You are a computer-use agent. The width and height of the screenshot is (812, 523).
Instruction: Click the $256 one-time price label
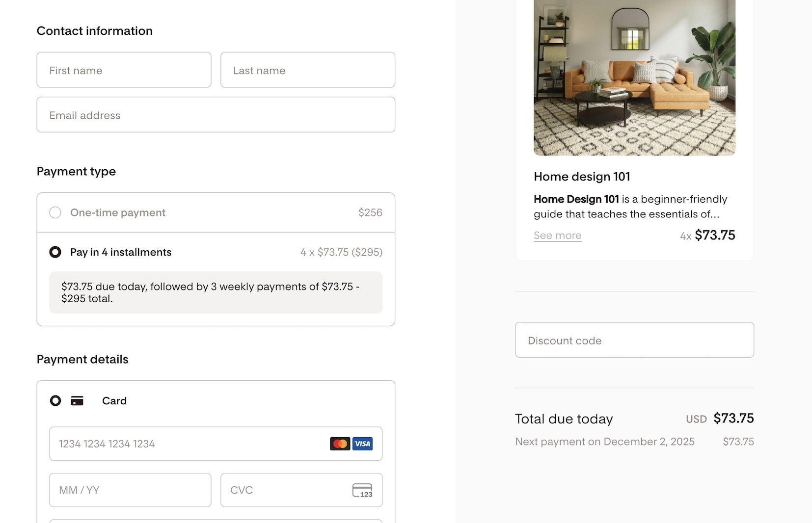(x=370, y=212)
